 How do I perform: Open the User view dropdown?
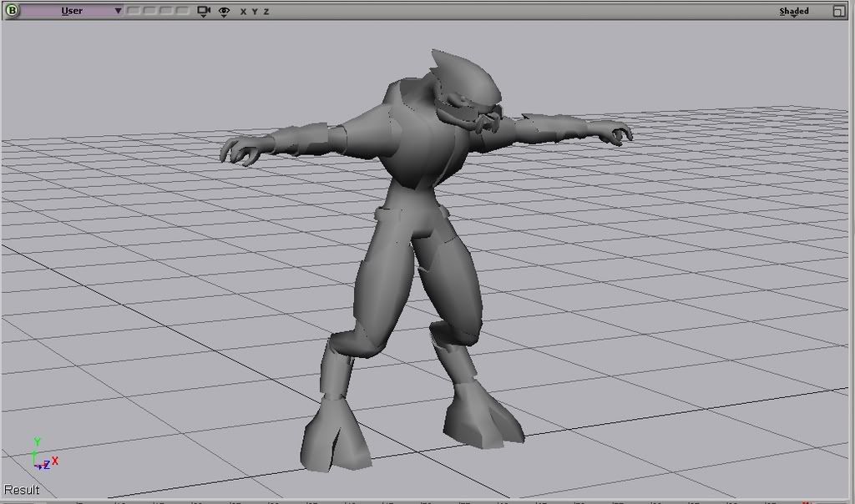pos(72,11)
